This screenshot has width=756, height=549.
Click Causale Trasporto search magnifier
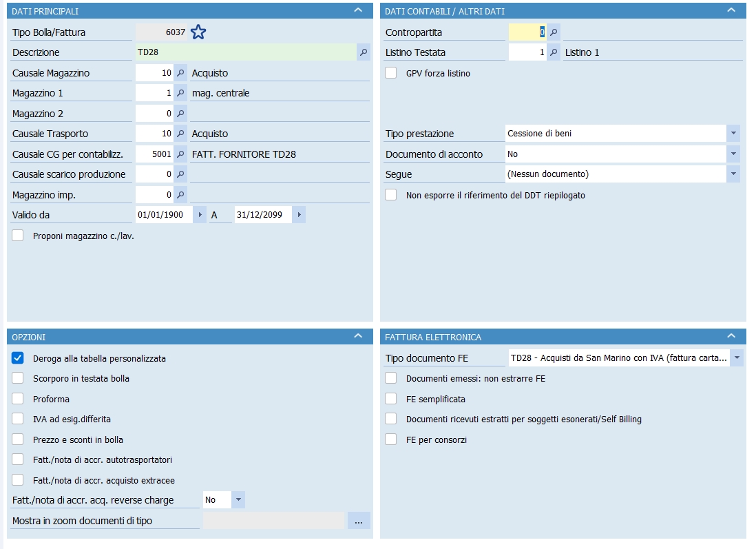pyautogui.click(x=180, y=134)
